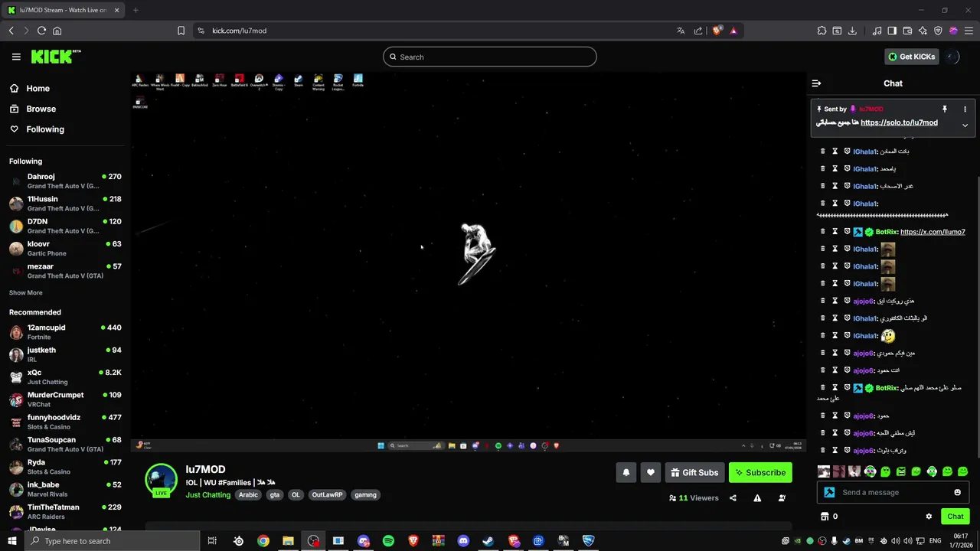Open Steam from the taskbar

pyautogui.click(x=488, y=541)
